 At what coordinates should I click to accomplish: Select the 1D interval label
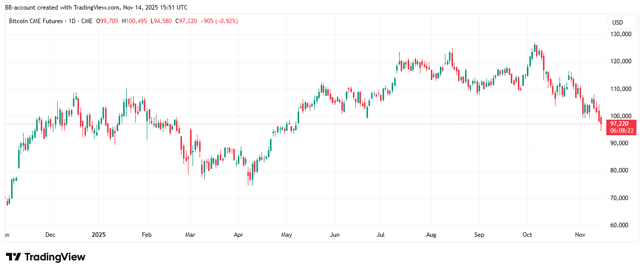(72, 21)
